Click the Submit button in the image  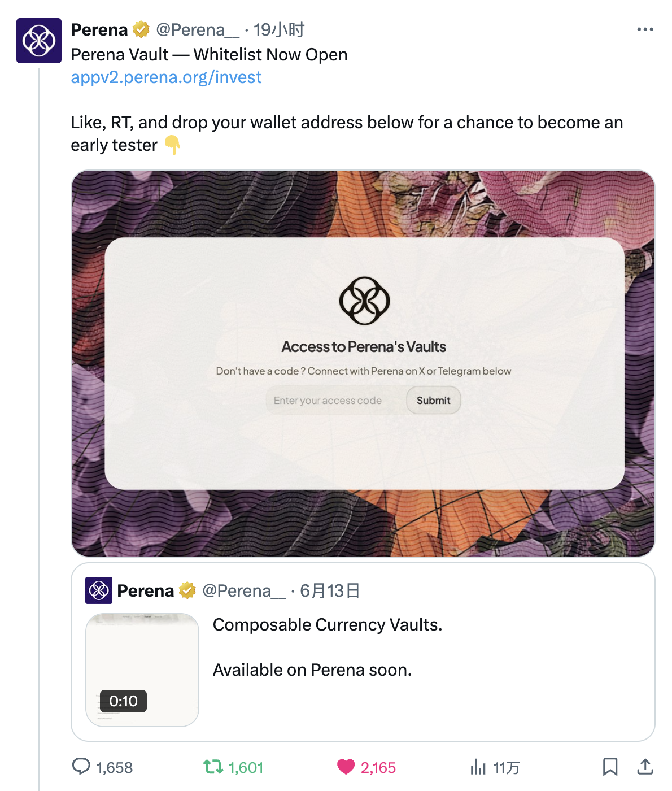(433, 400)
